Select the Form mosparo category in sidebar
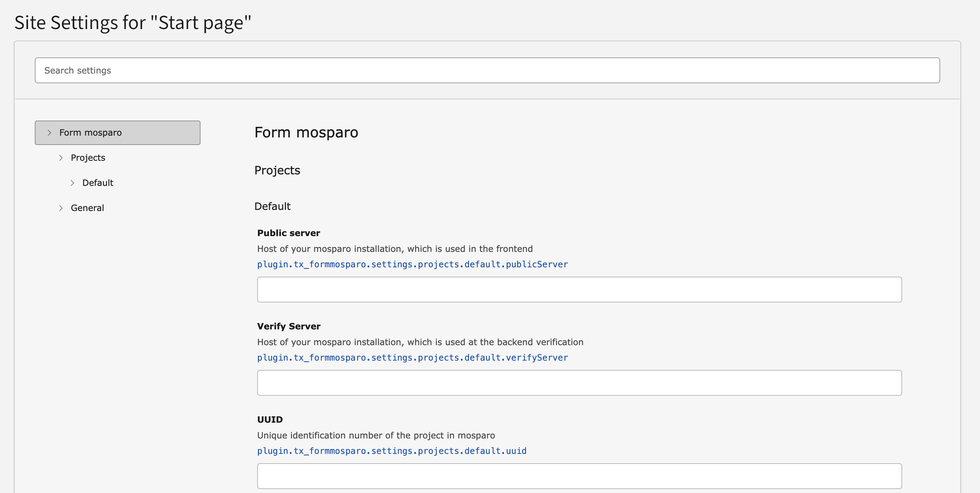Viewport: 980px width, 493px height. [90, 132]
